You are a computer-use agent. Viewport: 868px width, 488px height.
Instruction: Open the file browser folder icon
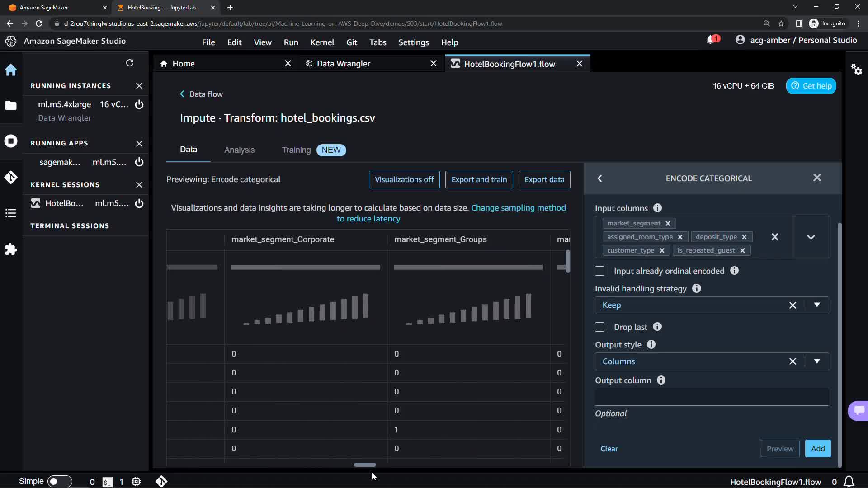11,106
